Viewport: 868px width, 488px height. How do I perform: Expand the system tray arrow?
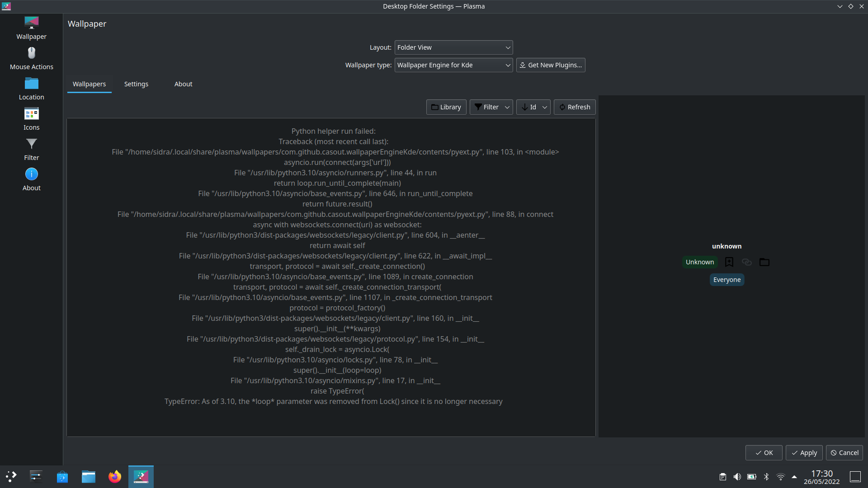coord(794,476)
